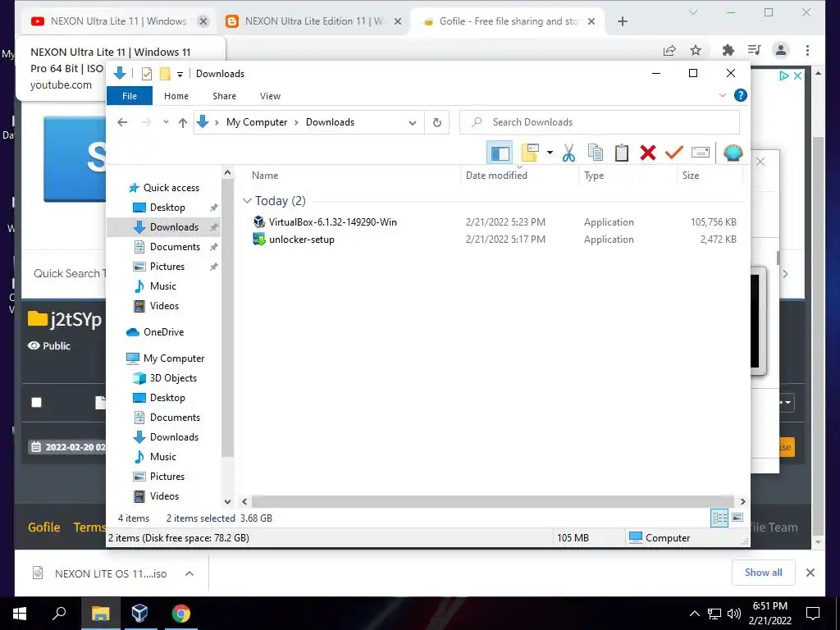Click the navigation pane vertical scrollbar
Viewport: 840px width, 630px height.
[228, 318]
